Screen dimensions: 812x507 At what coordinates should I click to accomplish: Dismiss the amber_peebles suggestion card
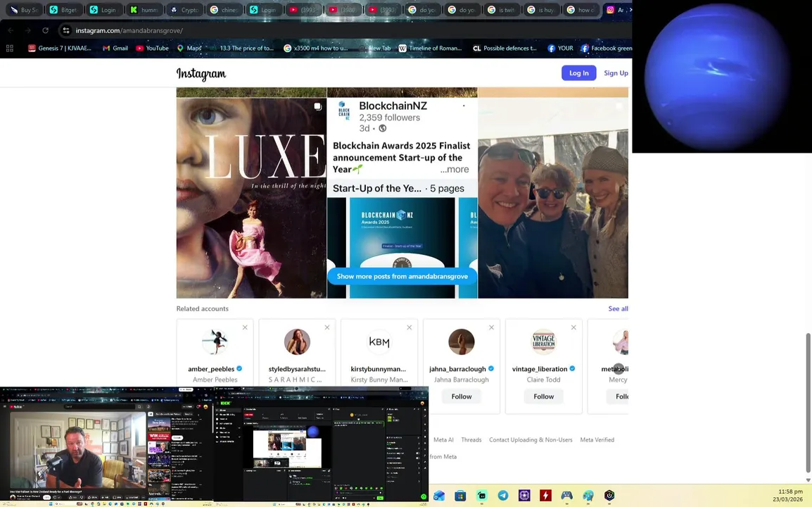(245, 327)
